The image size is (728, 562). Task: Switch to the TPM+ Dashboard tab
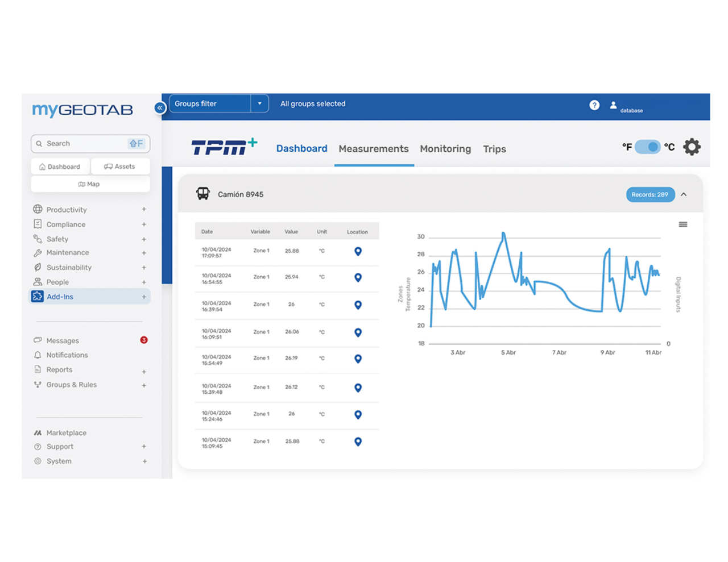point(301,148)
